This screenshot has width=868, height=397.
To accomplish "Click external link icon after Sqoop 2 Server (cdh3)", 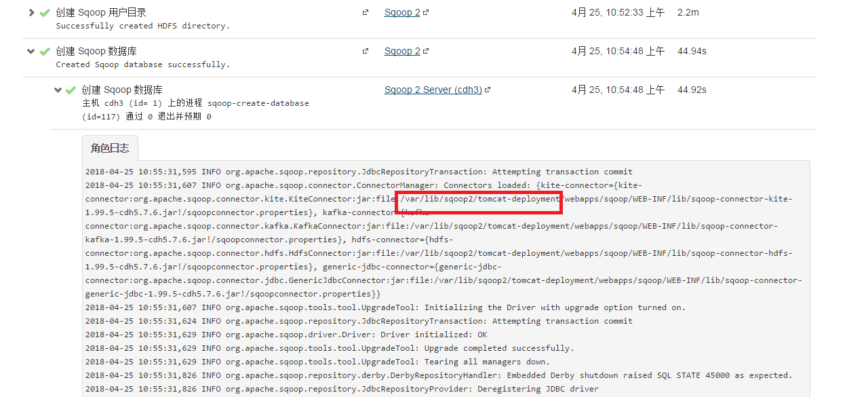I will click(488, 90).
